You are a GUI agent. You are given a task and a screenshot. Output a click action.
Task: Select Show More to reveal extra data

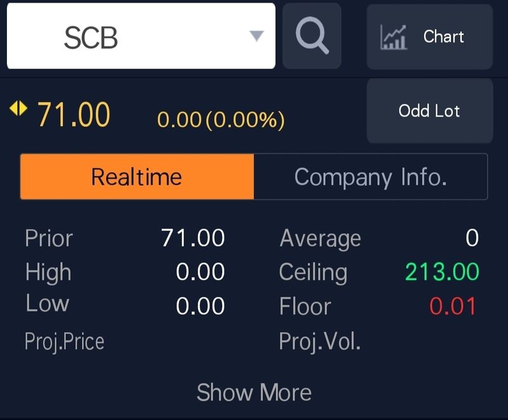coord(253,391)
